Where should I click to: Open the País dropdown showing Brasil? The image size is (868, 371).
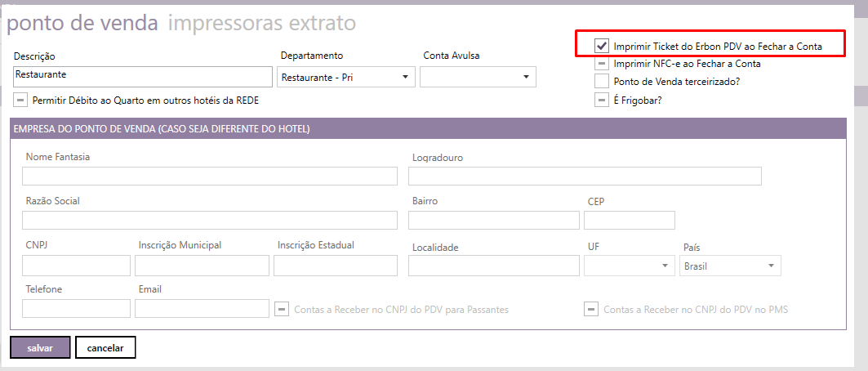pos(729,266)
